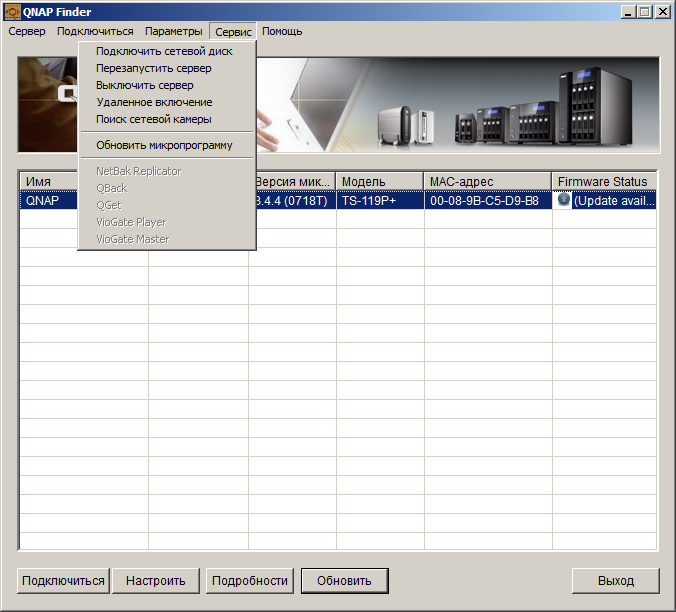The image size is (676, 612).
Task: Click QGet menu entry
Action: (168, 205)
